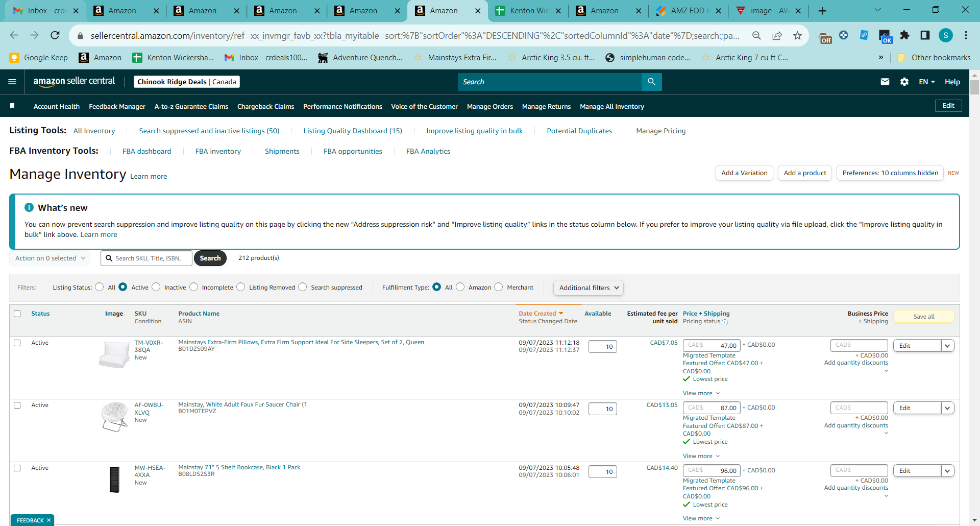Click the magnifier search button in header
The image size is (980, 526).
pos(651,82)
